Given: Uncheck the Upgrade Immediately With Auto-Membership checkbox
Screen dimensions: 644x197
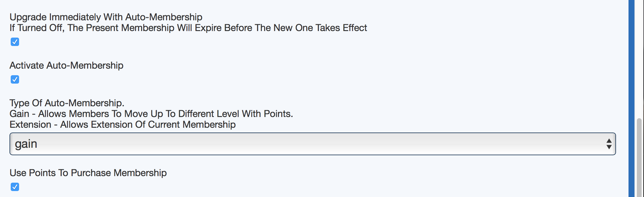Looking at the screenshot, I should (x=15, y=42).
